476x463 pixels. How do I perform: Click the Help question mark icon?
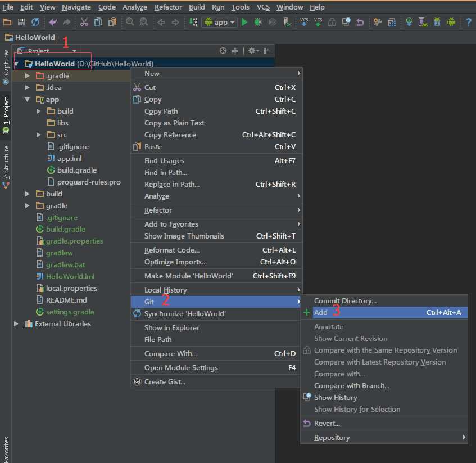point(468,22)
